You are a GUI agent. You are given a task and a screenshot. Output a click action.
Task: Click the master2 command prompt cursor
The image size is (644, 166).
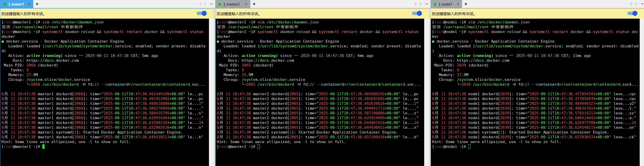[259, 147]
